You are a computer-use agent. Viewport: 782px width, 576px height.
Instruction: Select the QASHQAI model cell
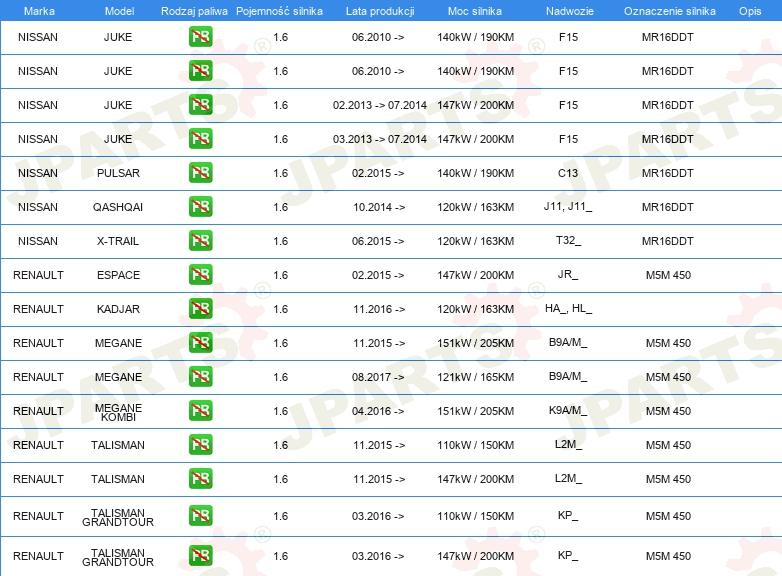(x=118, y=207)
